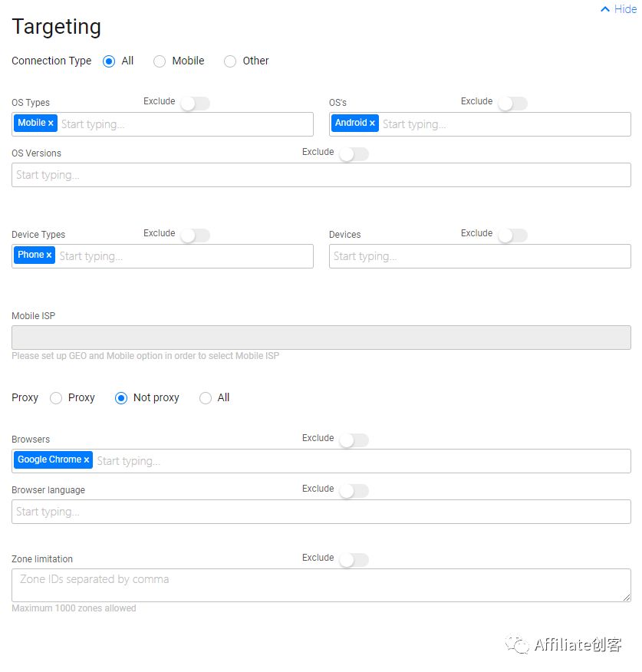642x672 pixels.
Task: Select the All connection type radio
Action: [109, 61]
